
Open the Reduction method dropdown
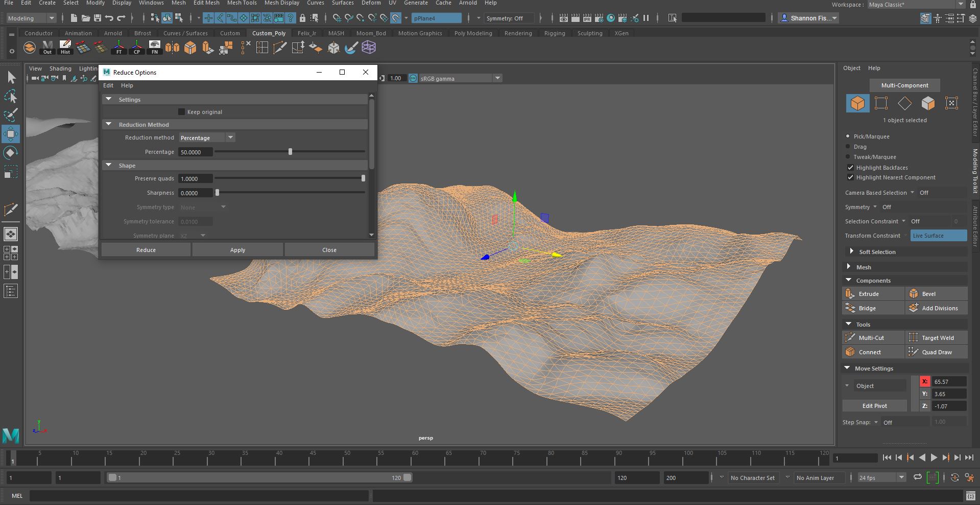230,137
